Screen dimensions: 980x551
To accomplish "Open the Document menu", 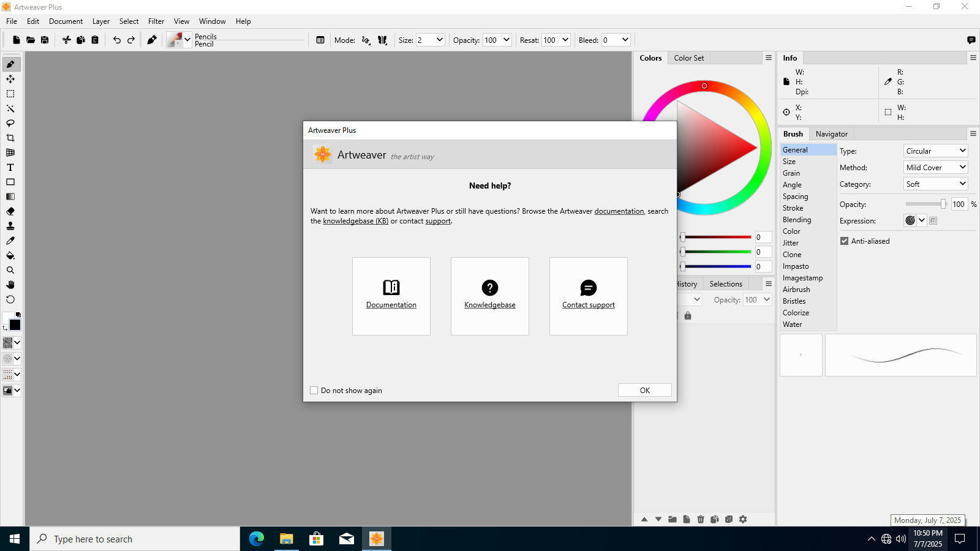I will click(66, 21).
